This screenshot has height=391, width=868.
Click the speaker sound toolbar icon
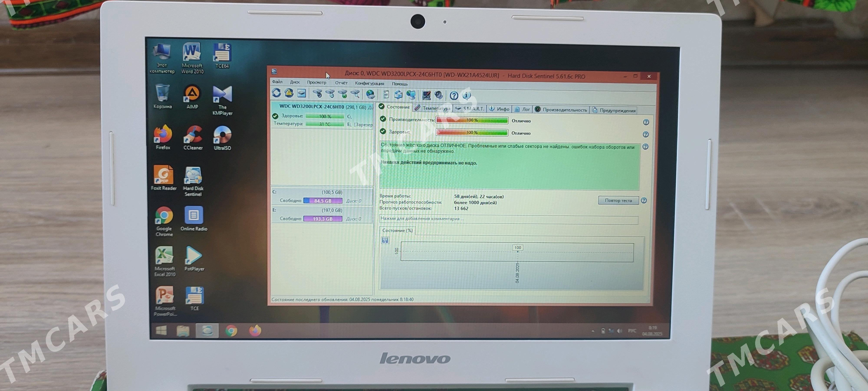438,96
